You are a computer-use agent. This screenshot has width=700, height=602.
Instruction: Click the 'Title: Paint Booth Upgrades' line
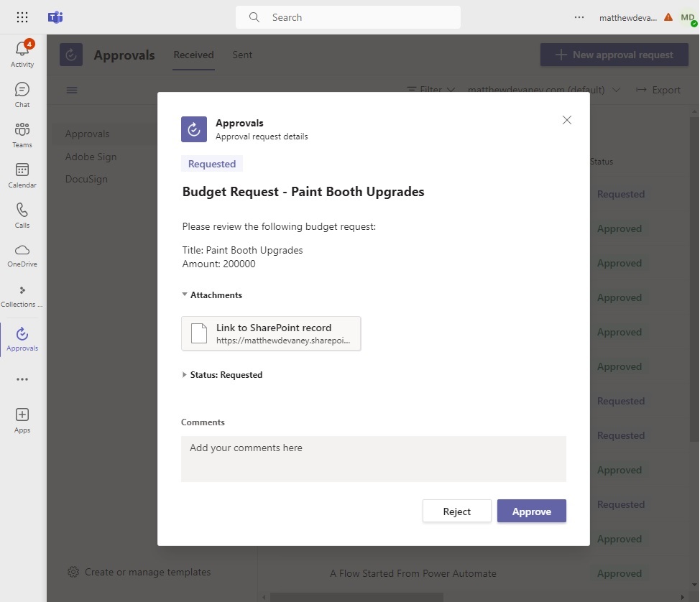(x=242, y=250)
